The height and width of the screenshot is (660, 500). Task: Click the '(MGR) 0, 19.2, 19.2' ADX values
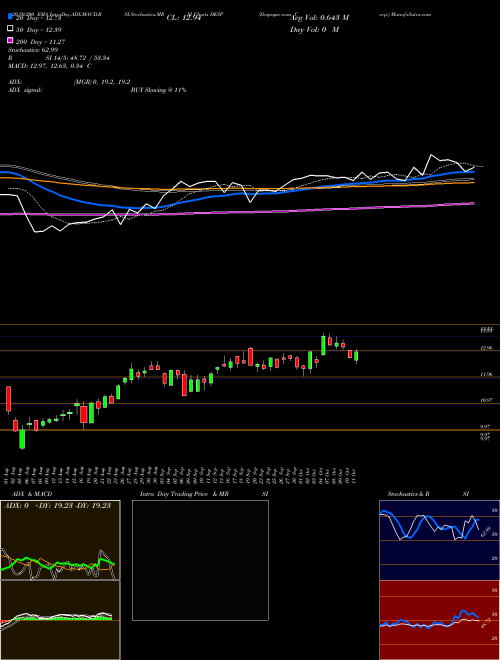[102, 82]
